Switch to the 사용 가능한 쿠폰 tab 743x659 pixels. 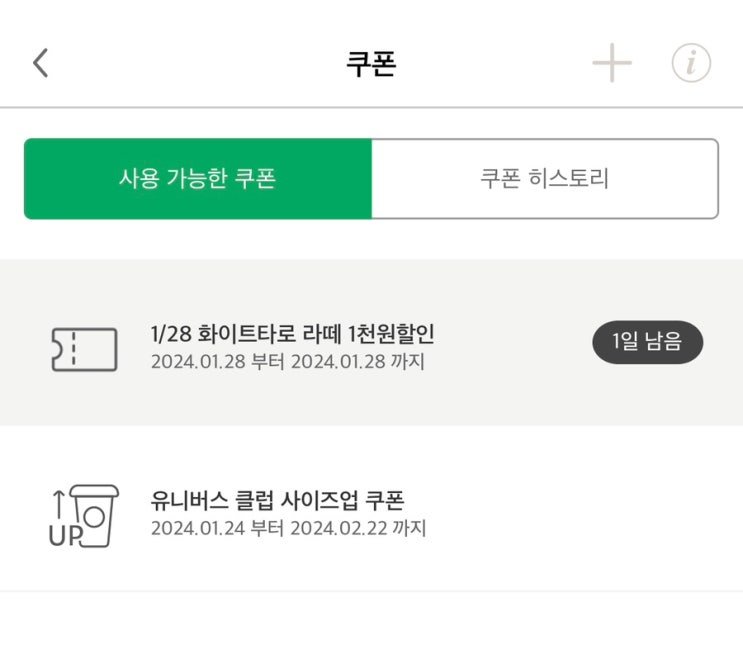click(198, 179)
